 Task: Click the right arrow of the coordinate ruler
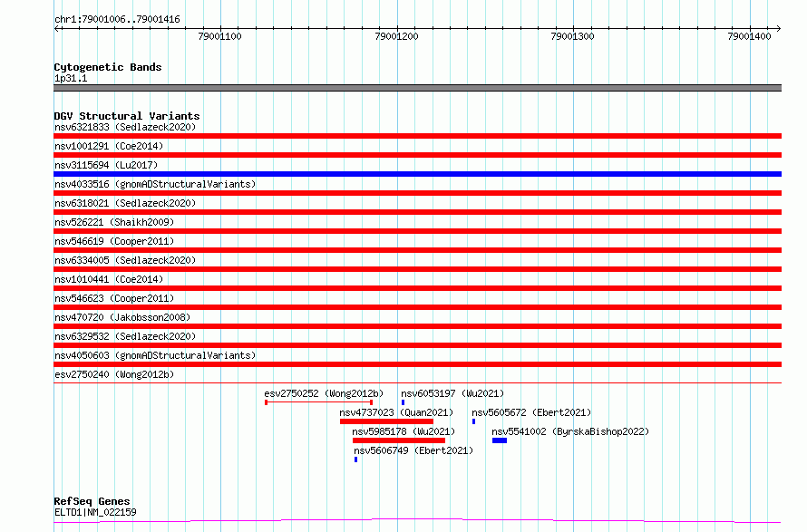click(x=778, y=29)
